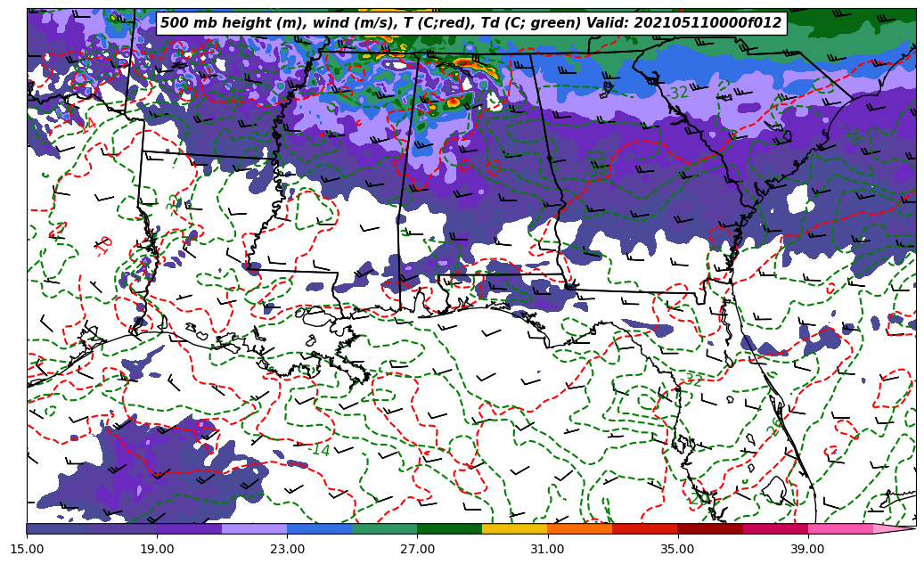The image size is (924, 564).
Task: Click the 35.00 colorbar tick label
Action: click(677, 549)
